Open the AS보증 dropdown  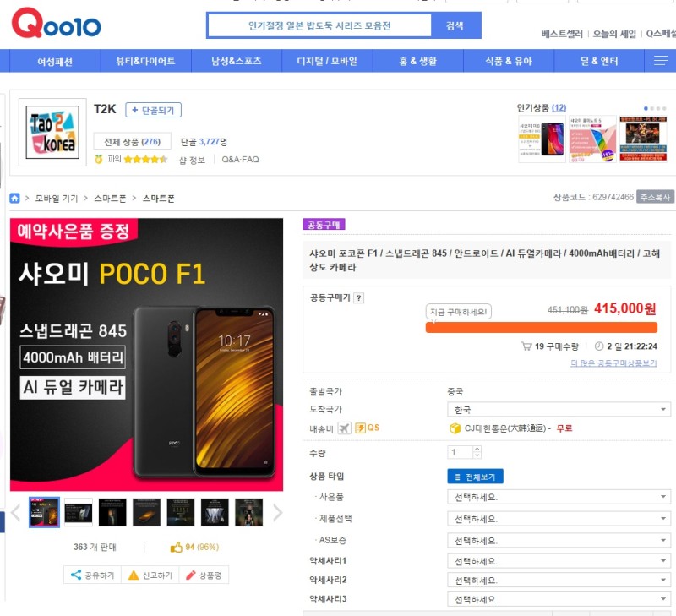click(x=559, y=540)
